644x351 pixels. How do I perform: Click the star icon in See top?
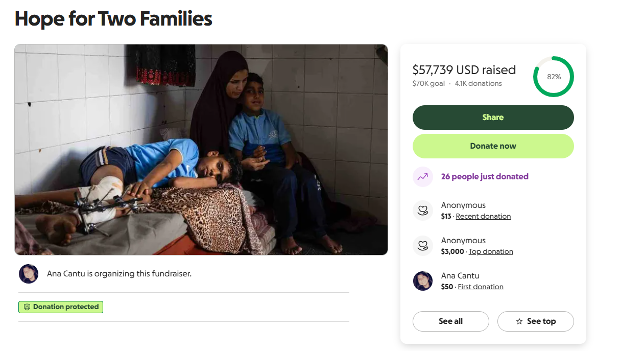point(519,321)
